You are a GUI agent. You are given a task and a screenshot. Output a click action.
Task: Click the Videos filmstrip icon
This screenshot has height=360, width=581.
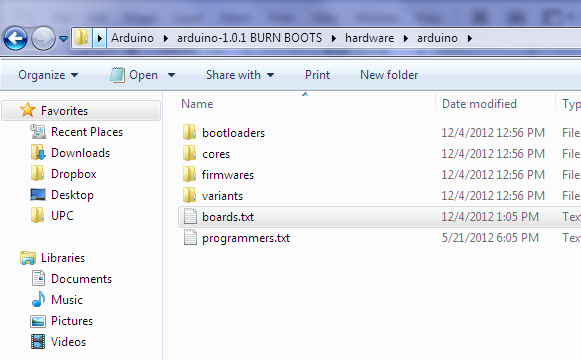point(38,342)
